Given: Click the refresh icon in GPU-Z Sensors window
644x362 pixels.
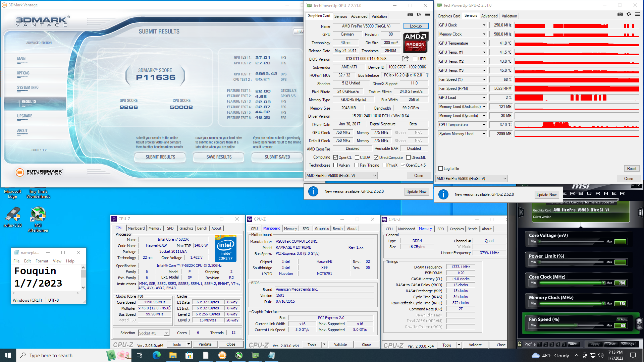Looking at the screenshot, I should [x=629, y=14].
